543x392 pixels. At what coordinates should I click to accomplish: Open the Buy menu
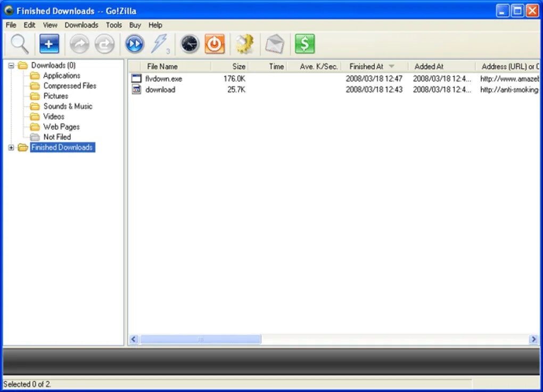tap(135, 25)
